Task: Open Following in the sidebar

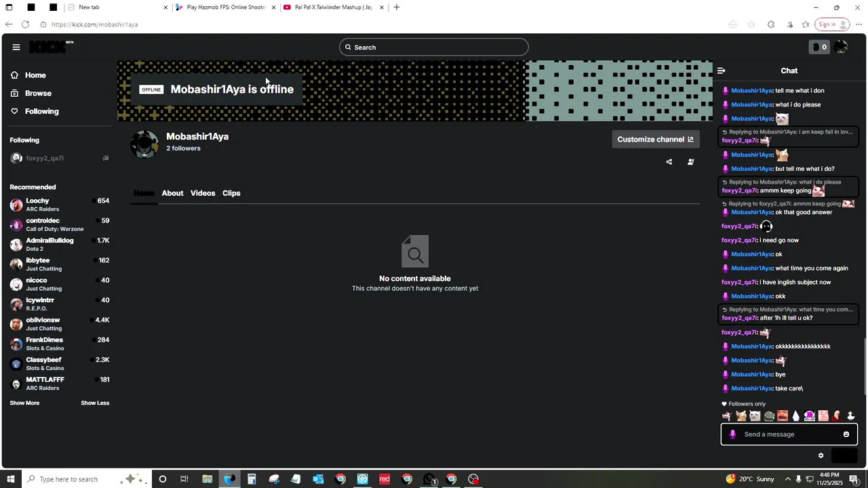Action: coord(35,111)
